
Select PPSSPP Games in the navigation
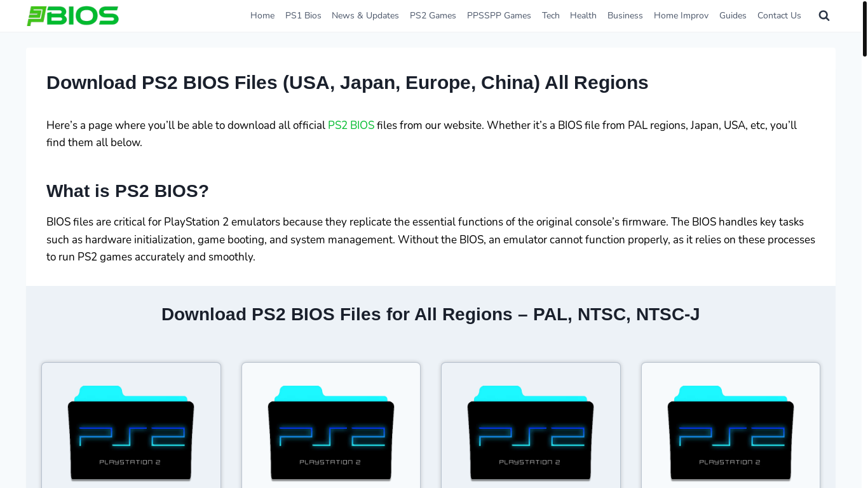pos(499,16)
